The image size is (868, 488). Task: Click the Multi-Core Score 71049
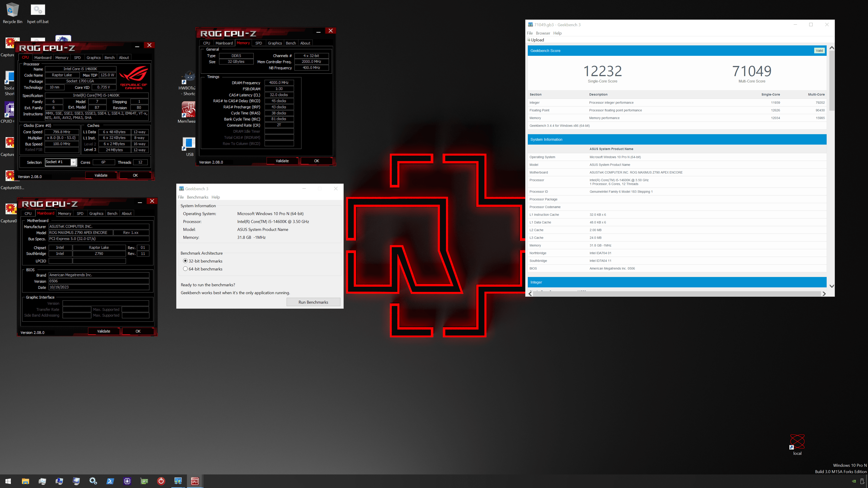tap(752, 71)
